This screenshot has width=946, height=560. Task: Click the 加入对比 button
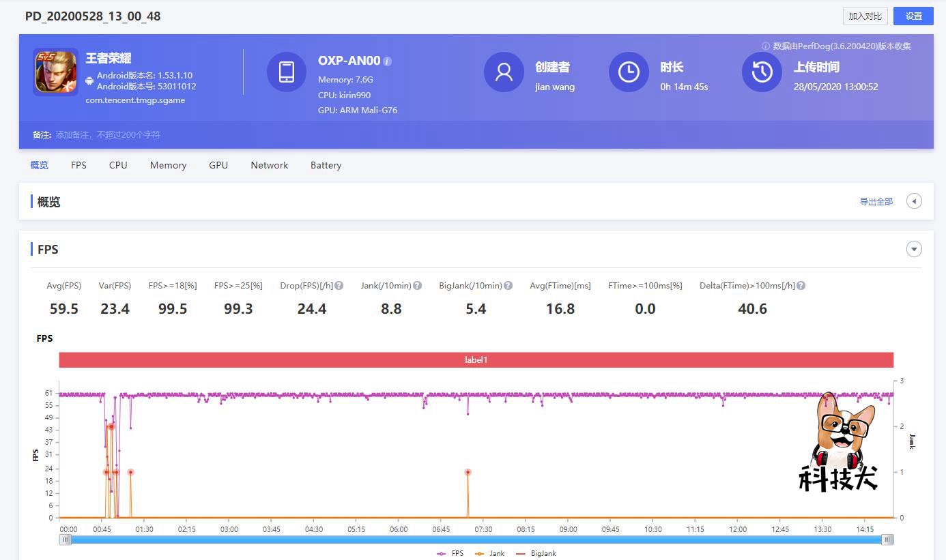click(865, 16)
